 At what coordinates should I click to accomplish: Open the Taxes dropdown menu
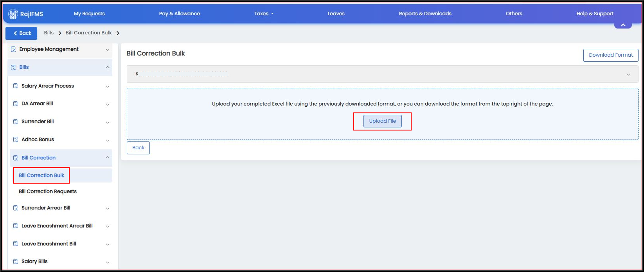(264, 14)
